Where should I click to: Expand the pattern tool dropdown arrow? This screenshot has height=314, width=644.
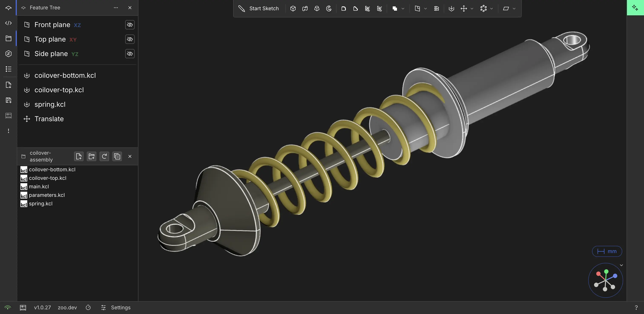[492, 9]
